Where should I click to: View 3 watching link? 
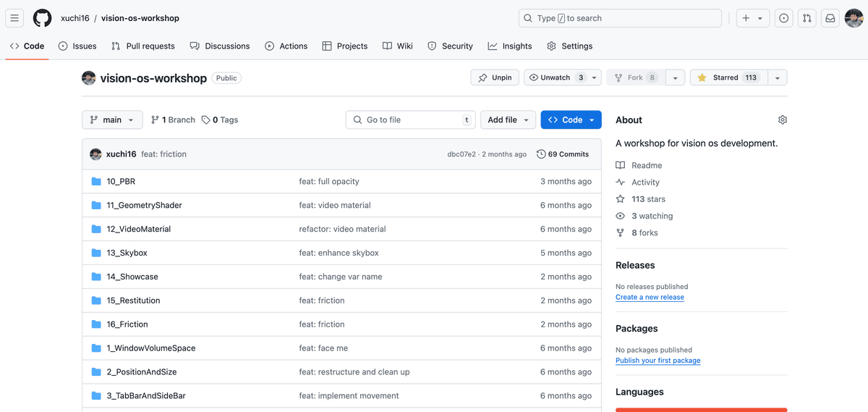point(652,216)
